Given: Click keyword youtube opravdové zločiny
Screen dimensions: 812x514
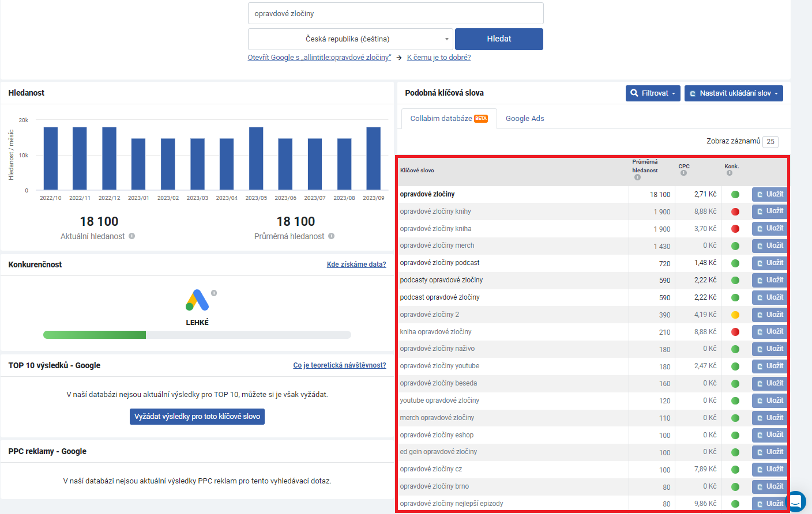Looking at the screenshot, I should 439,400.
